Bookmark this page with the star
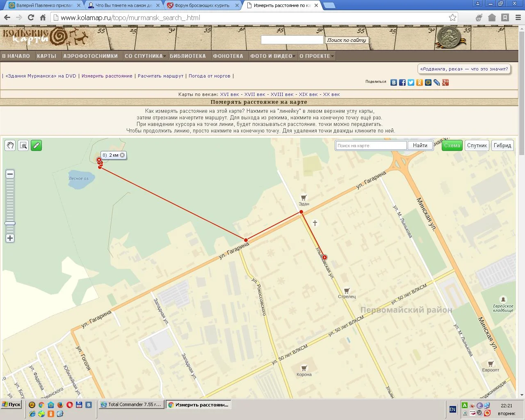525x420 pixels. point(452,17)
